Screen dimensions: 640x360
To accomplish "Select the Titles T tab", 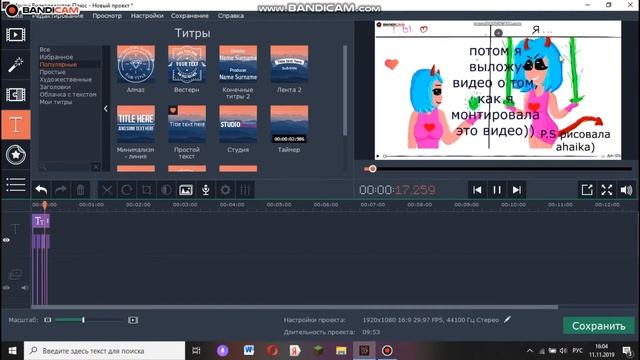I will coord(16,124).
